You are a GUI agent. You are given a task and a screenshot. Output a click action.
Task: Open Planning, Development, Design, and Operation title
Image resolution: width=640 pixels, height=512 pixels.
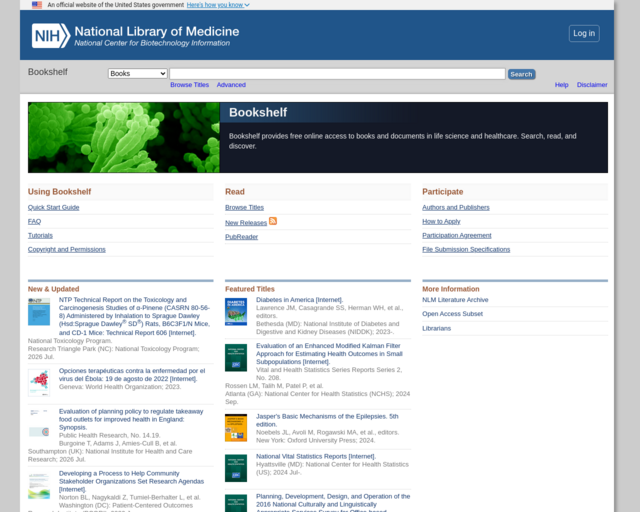[x=333, y=503]
